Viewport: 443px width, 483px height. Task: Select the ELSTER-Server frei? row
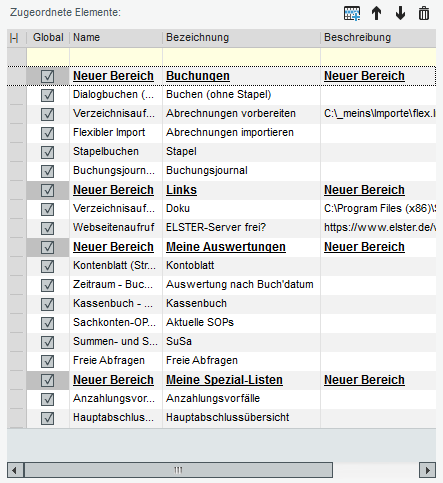221,228
